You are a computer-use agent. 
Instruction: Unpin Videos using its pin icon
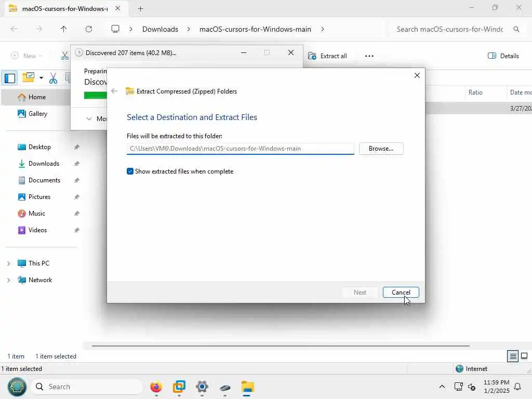click(77, 230)
